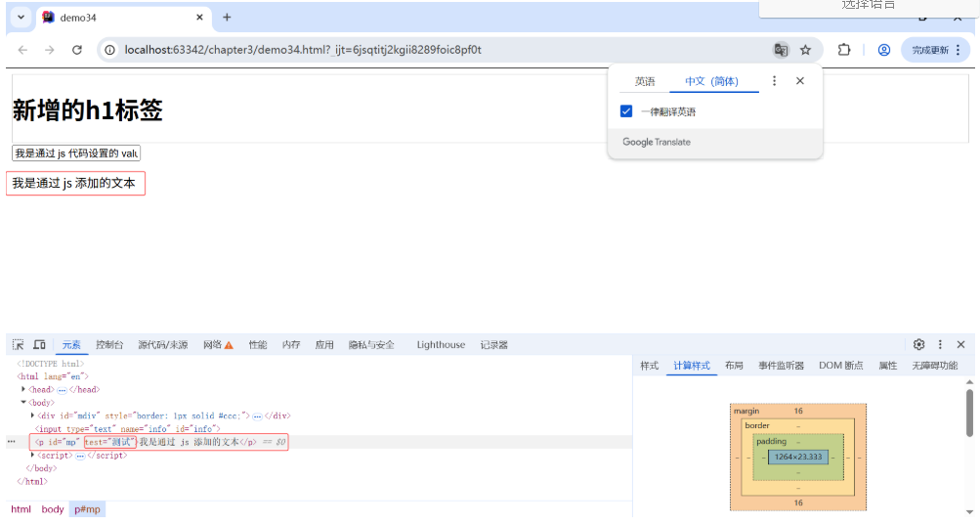Open a new browser tab
The width and height of the screenshot is (980, 525).
(227, 18)
